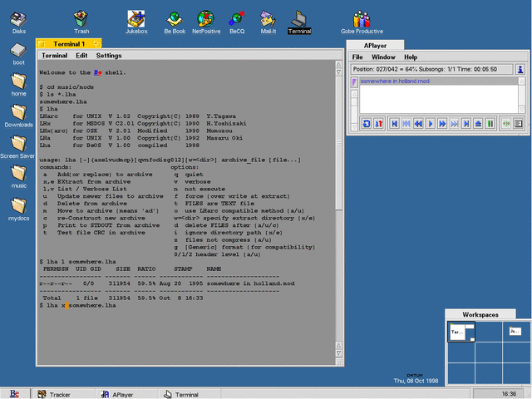Open the Terminal menu in Terminal window
This screenshot has width=532, height=399.
click(x=54, y=56)
